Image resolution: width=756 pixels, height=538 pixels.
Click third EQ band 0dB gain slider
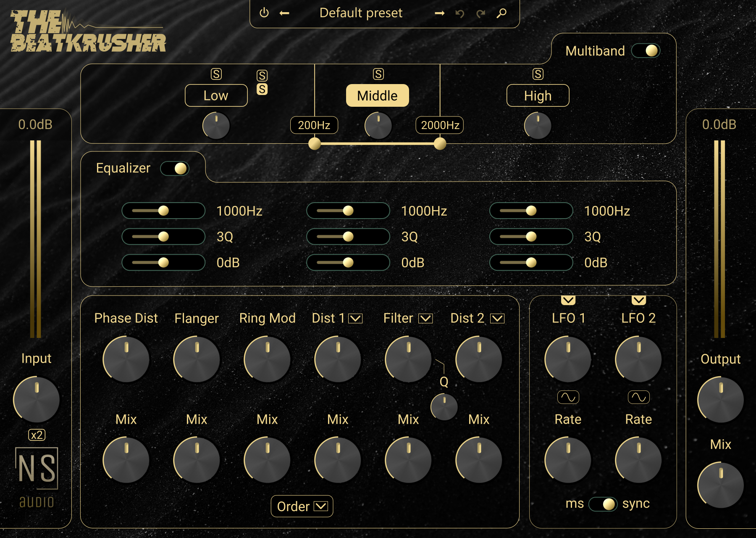pos(531,263)
